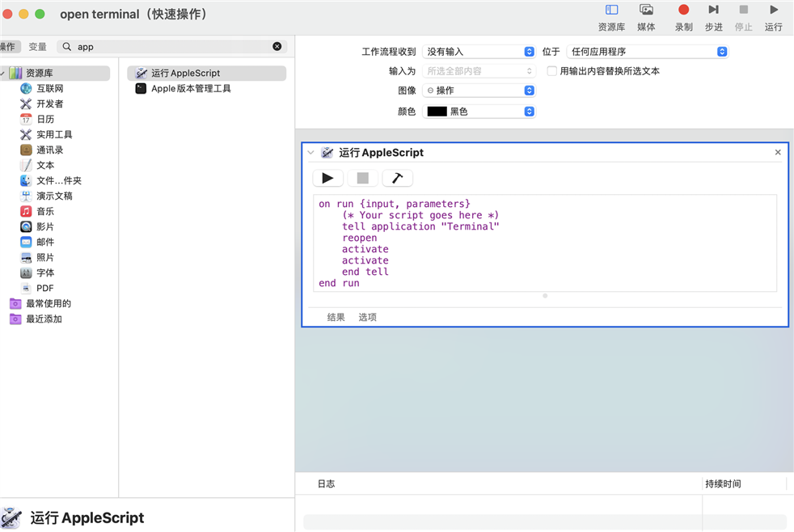
Task: Run the AppleScript with the play button
Action: pyautogui.click(x=327, y=178)
